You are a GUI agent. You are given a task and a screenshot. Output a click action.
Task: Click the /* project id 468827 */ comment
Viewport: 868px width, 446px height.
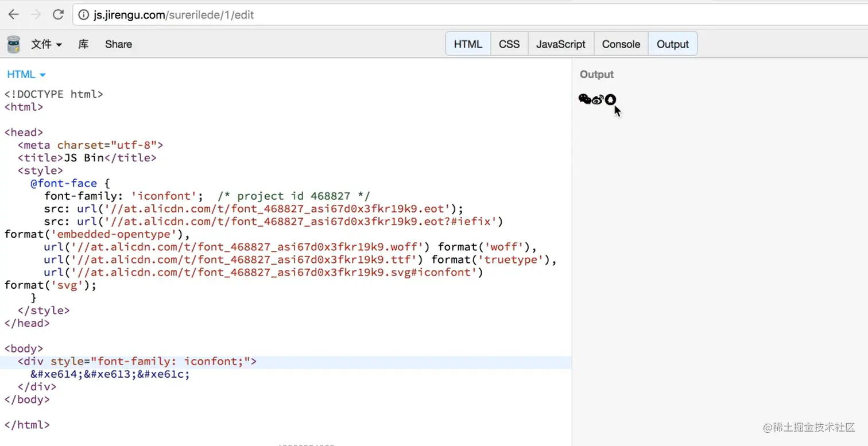coord(294,196)
